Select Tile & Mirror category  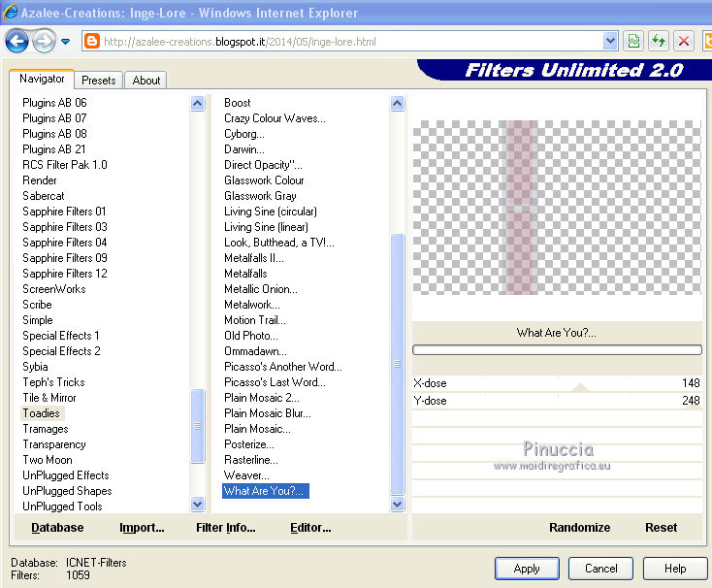tap(49, 398)
